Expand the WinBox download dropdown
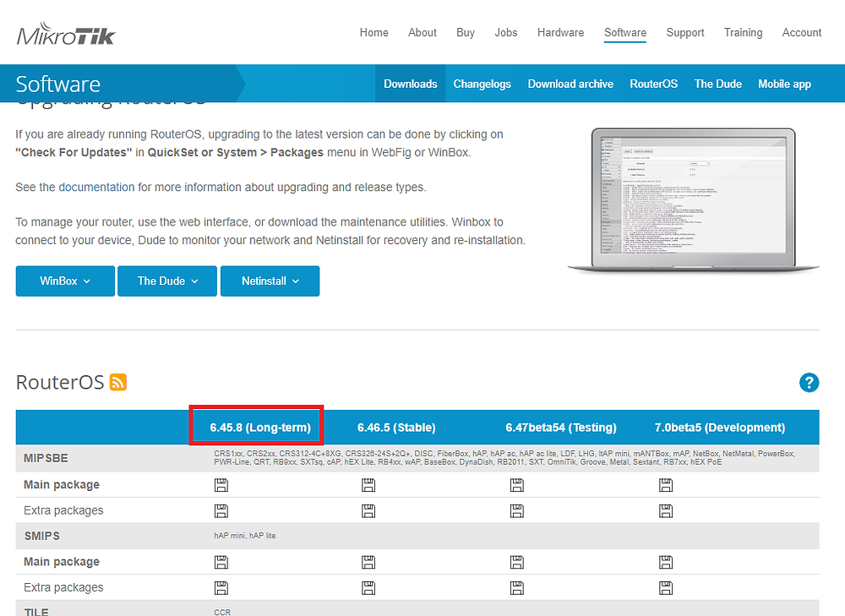 [x=65, y=281]
